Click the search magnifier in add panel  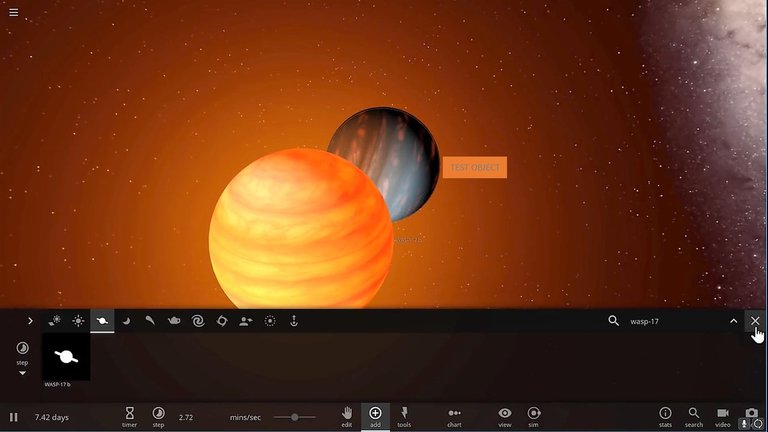613,321
